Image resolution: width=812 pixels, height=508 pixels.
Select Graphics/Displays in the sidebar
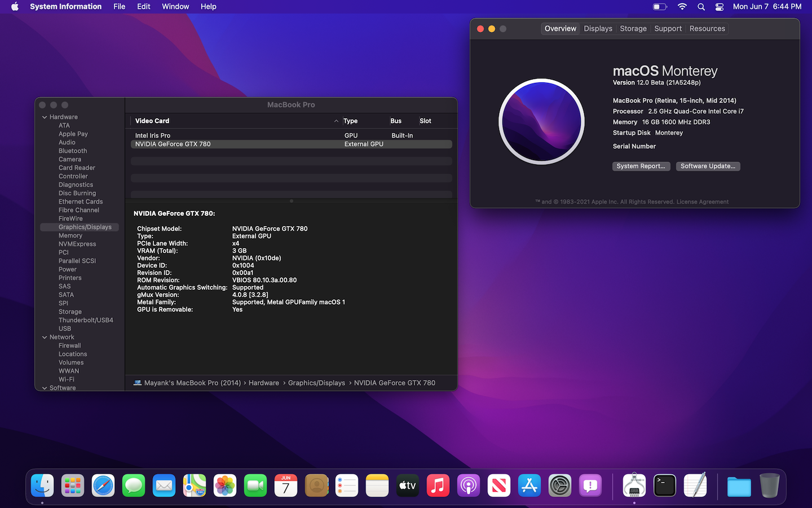click(x=80, y=227)
